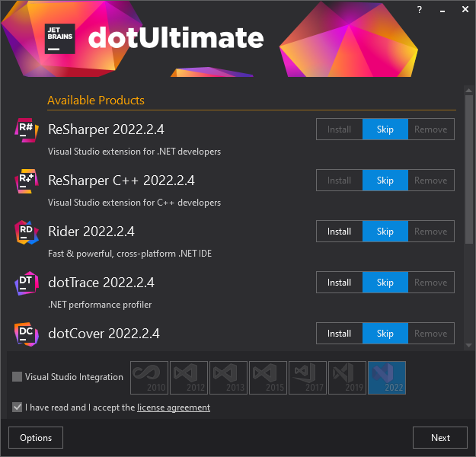476x457 pixels.
Task: Select Visual Studio 2010 integration icon
Action: tap(149, 378)
